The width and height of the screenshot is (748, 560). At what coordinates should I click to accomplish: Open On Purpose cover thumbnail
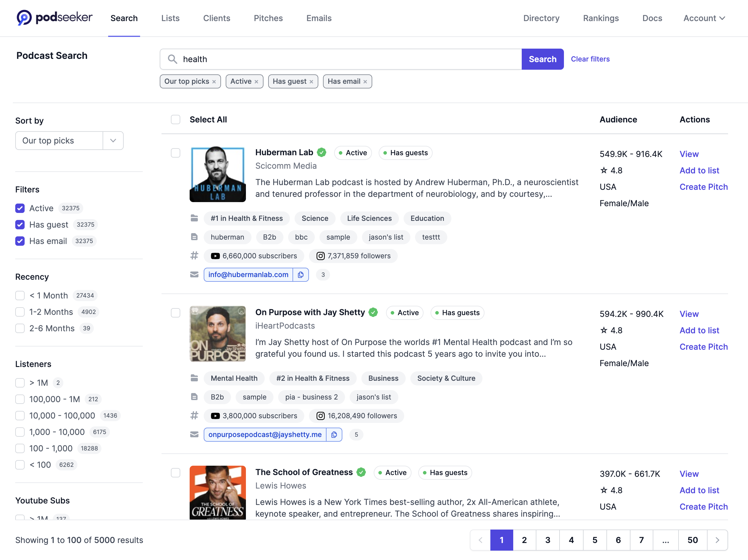(218, 334)
